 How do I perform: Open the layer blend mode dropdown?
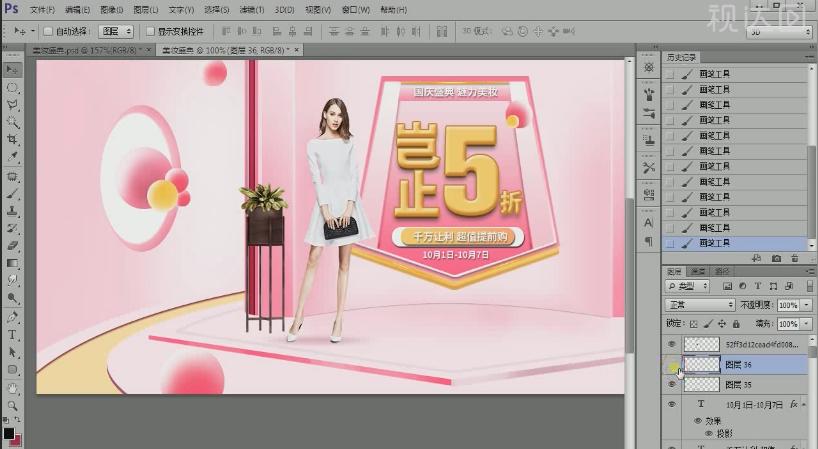[700, 305]
